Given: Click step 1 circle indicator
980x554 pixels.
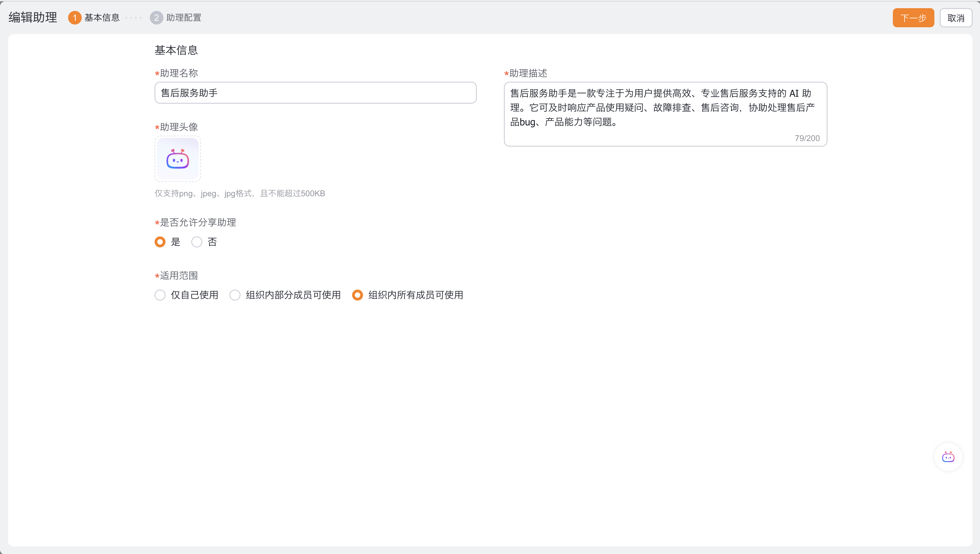Looking at the screenshot, I should click(x=75, y=17).
